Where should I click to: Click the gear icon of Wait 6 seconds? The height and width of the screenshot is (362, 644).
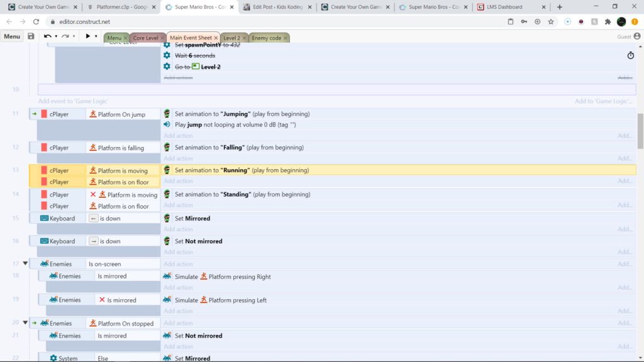point(167,55)
